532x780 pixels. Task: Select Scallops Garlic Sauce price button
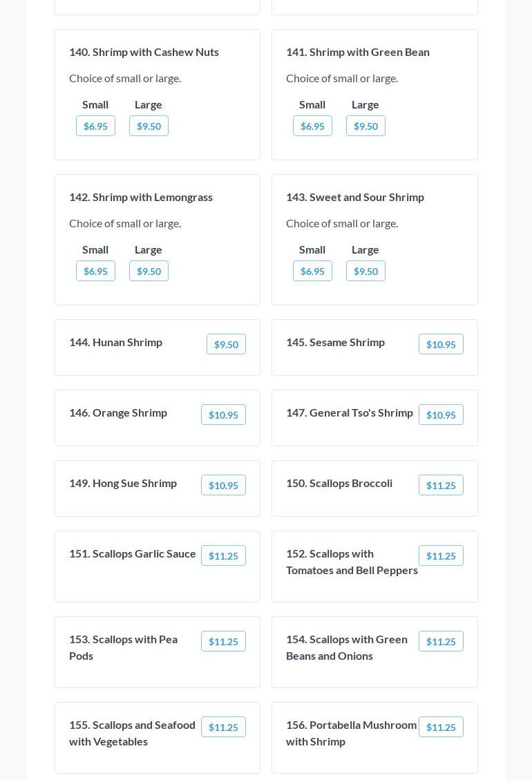[x=223, y=555]
